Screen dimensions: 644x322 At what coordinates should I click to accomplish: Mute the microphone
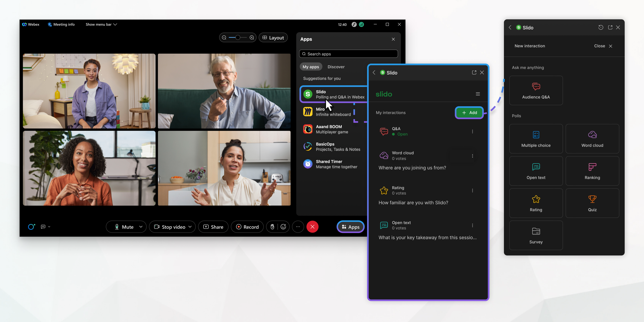[x=124, y=227]
